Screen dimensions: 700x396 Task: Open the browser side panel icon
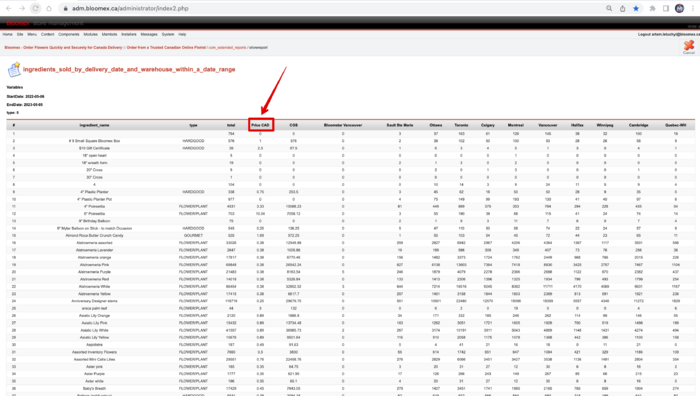click(666, 8)
